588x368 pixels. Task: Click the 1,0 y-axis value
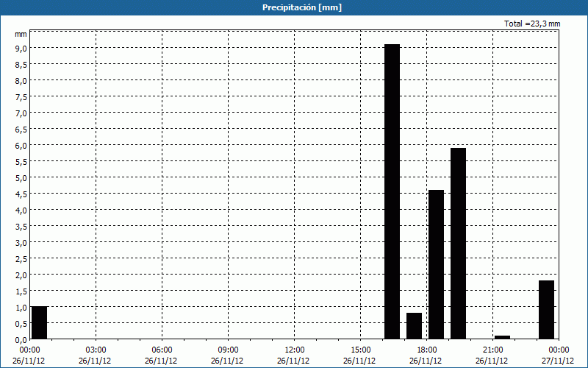tap(21, 307)
